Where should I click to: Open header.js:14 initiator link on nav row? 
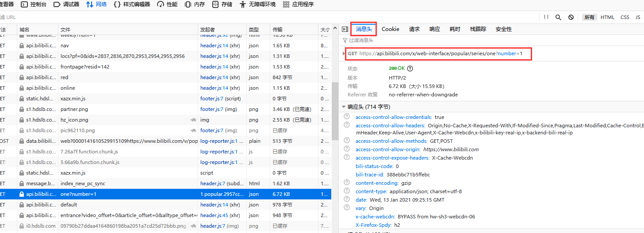(214, 46)
